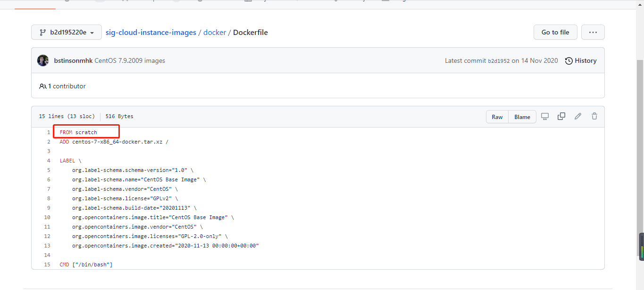
Task: Click image.licenses="GPL-2.0-only" line
Action: pyautogui.click(x=150, y=236)
